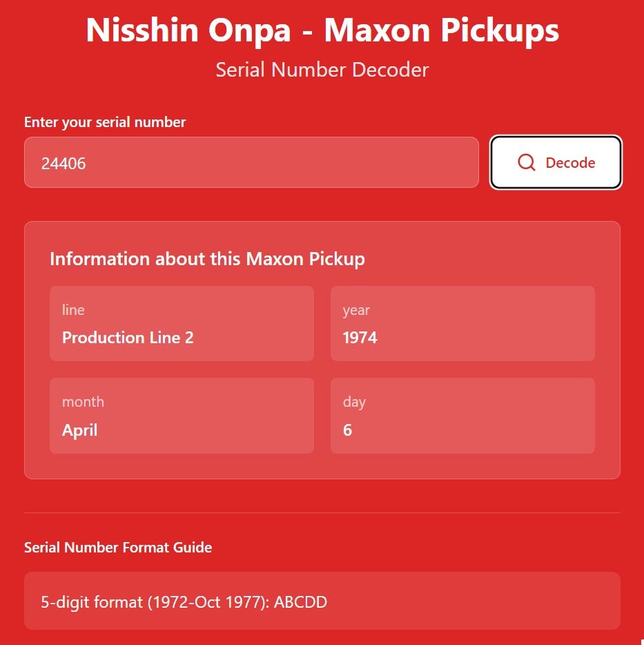
Task: Click the 'day' card label
Action: click(x=354, y=402)
